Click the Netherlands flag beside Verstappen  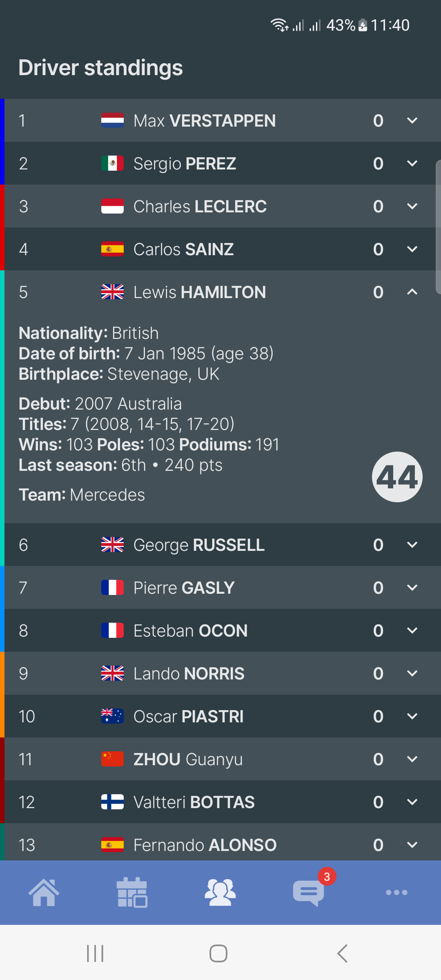112,120
